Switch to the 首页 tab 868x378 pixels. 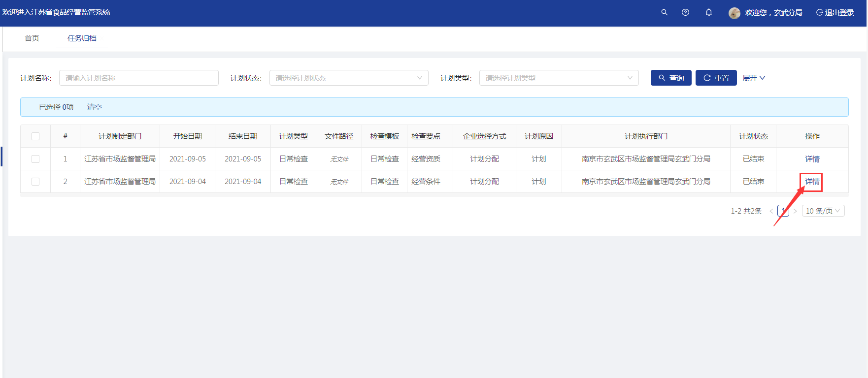32,38
